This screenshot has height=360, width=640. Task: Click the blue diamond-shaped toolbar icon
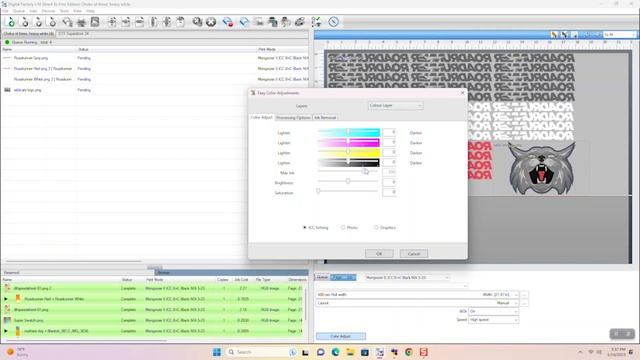coord(244,22)
